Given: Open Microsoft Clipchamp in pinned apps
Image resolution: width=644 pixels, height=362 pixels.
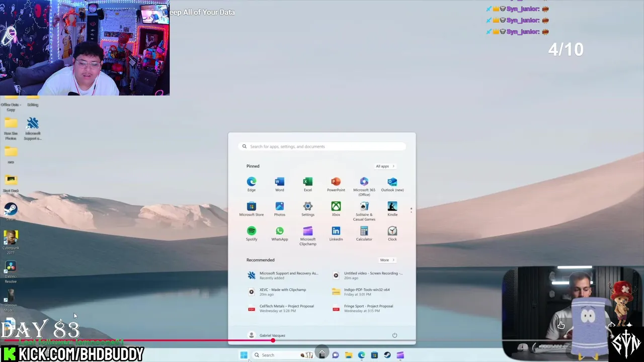Looking at the screenshot, I should tap(308, 235).
